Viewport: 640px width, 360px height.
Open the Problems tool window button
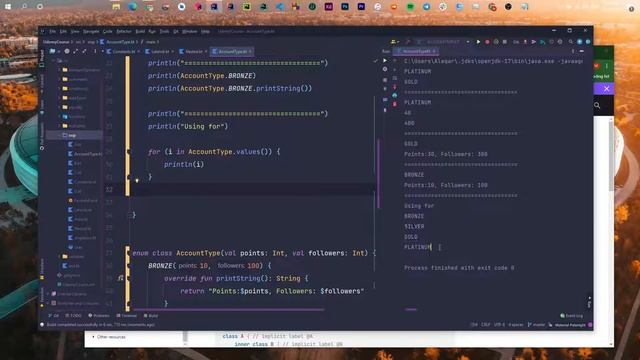99,316
